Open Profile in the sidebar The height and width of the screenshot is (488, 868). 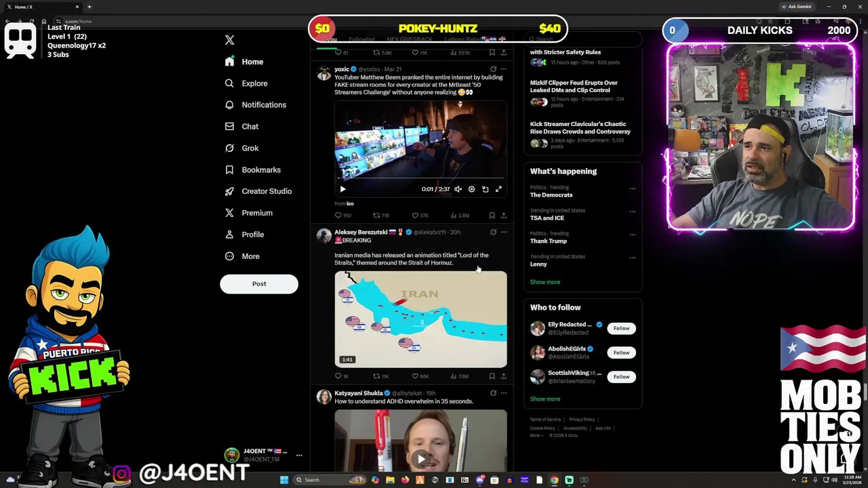(x=244, y=235)
